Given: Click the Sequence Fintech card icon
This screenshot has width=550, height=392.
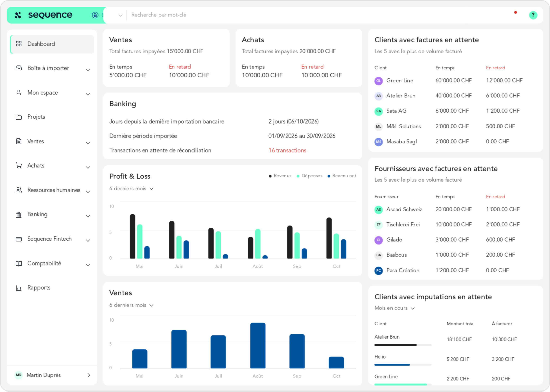Looking at the screenshot, I should tap(19, 239).
